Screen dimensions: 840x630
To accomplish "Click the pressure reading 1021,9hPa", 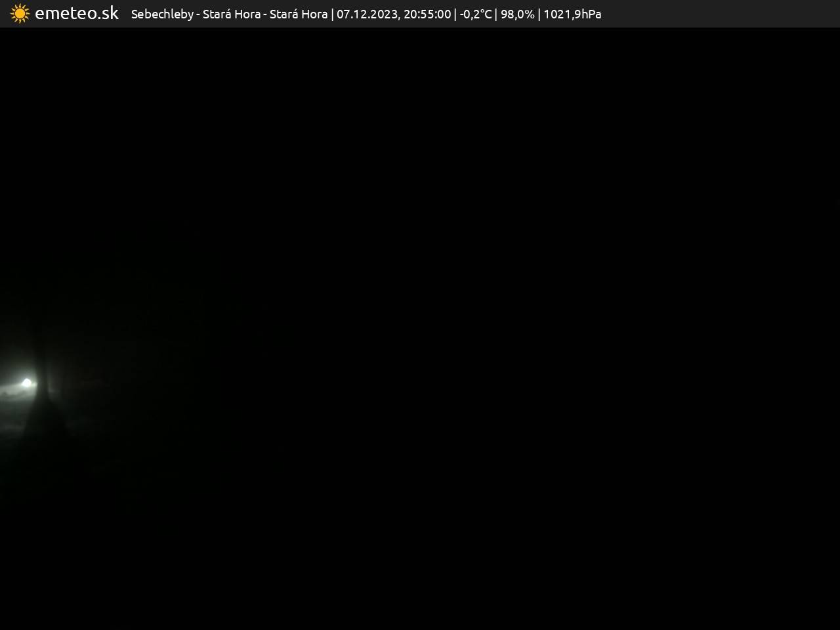I will pos(572,14).
